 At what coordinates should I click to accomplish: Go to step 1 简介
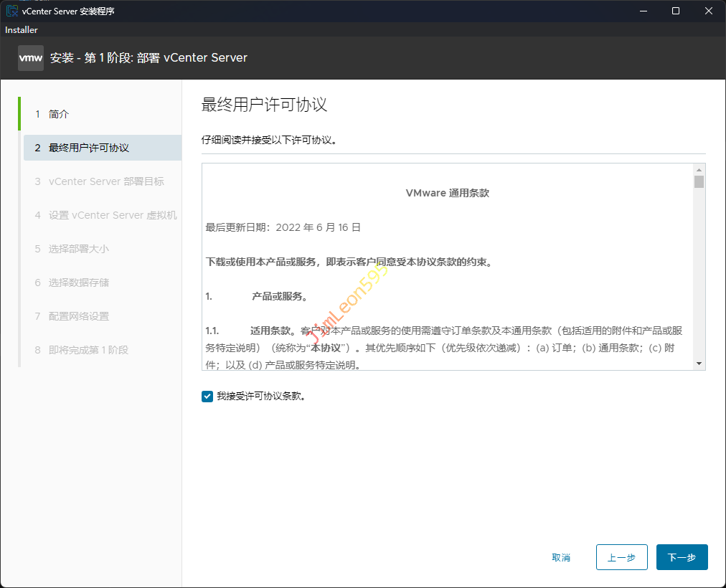coord(59,114)
